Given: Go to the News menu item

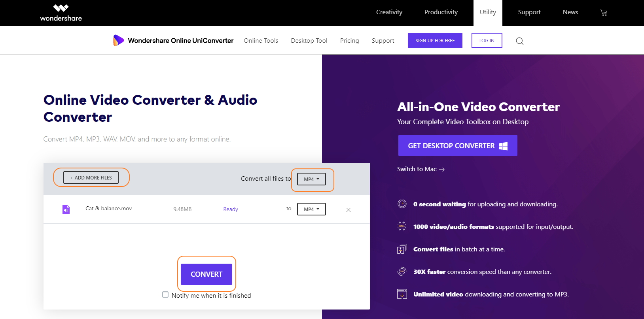Looking at the screenshot, I should (570, 12).
